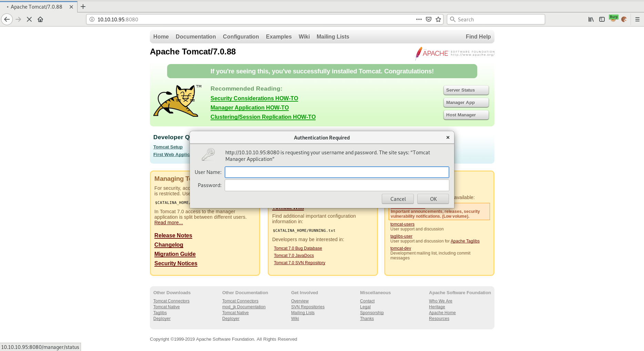
Task: Open the Release Notes link
Action: click(x=173, y=235)
